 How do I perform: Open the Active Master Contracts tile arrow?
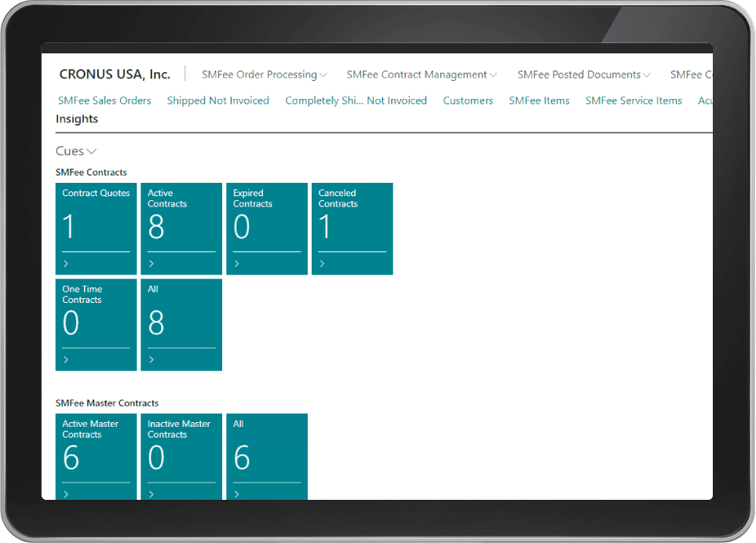66,494
